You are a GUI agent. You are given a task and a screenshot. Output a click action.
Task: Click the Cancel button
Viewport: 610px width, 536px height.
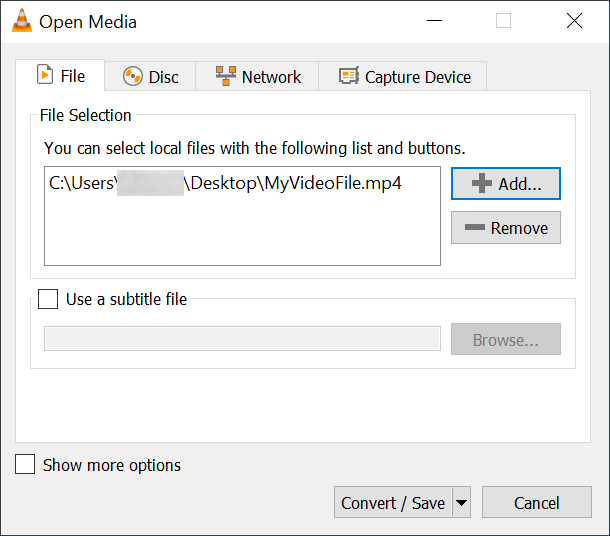coord(536,503)
